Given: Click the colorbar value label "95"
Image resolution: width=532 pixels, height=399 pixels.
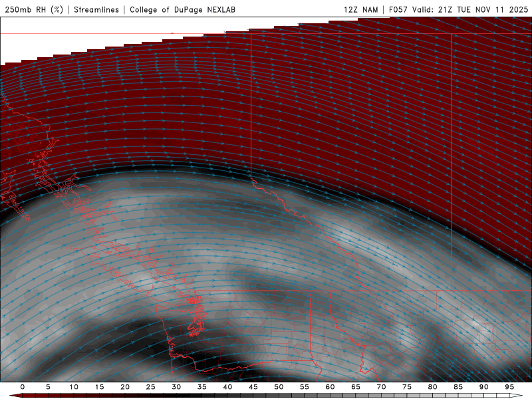Looking at the screenshot, I should coord(509,387).
